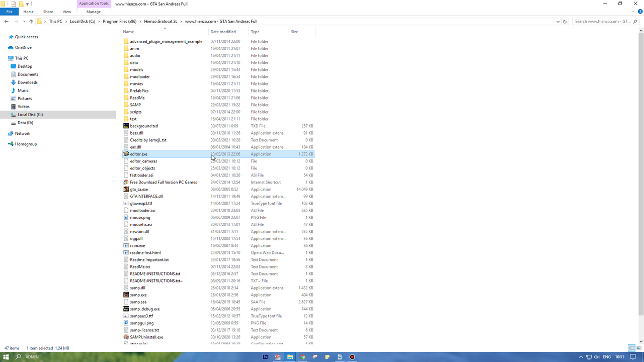Open Pictures in navigation pane
The width and height of the screenshot is (644, 362).
25,99
